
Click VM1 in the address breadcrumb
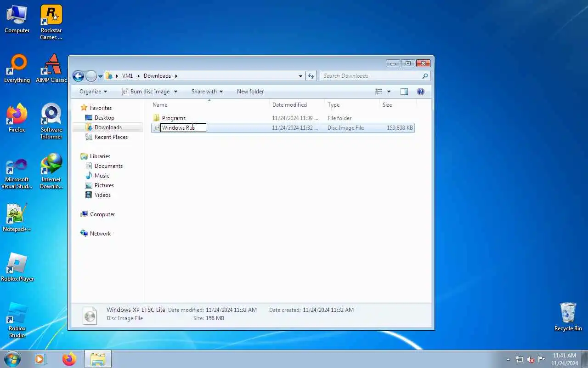pos(127,76)
